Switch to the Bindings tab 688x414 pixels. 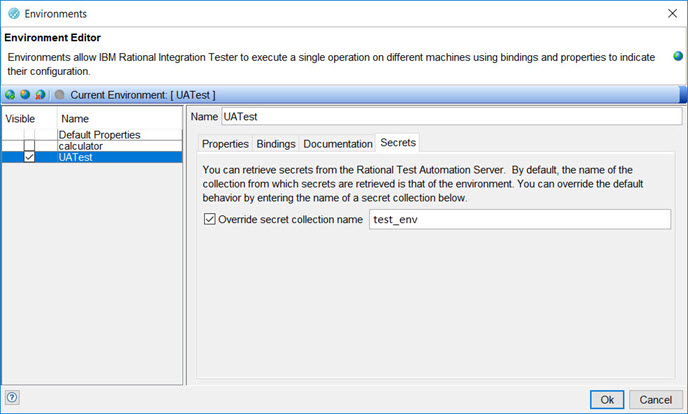pos(276,144)
